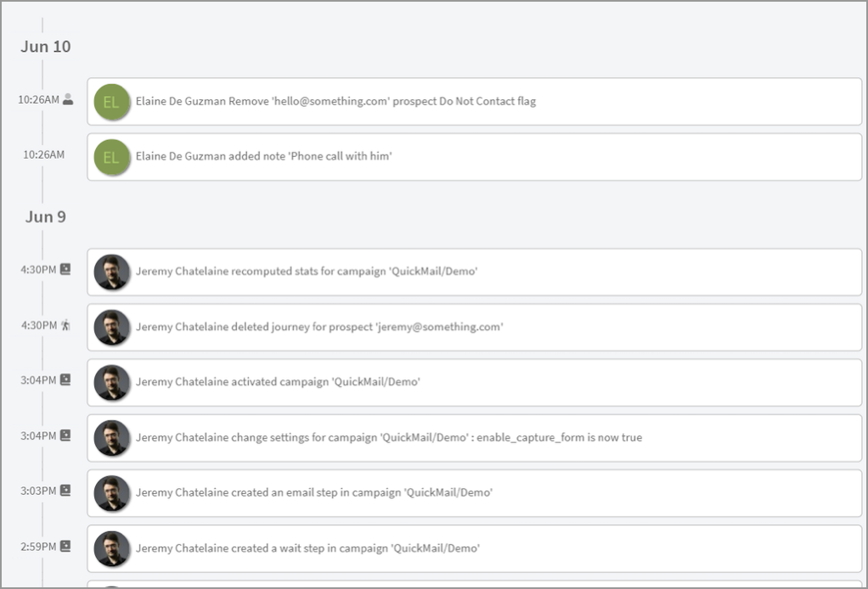Click Jeremy's avatar on the created wait step entry
Image resolution: width=868 pixels, height=589 pixels.
[112, 548]
